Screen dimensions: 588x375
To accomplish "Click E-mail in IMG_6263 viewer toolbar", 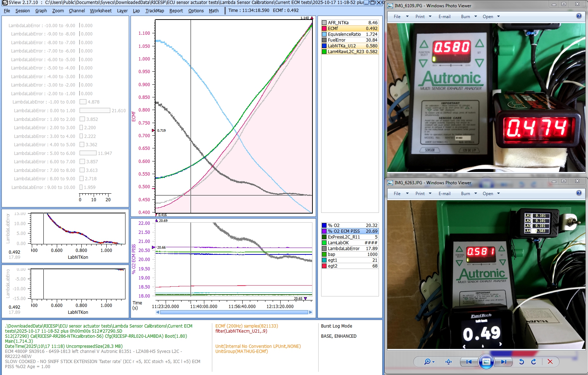I will click(x=444, y=194).
